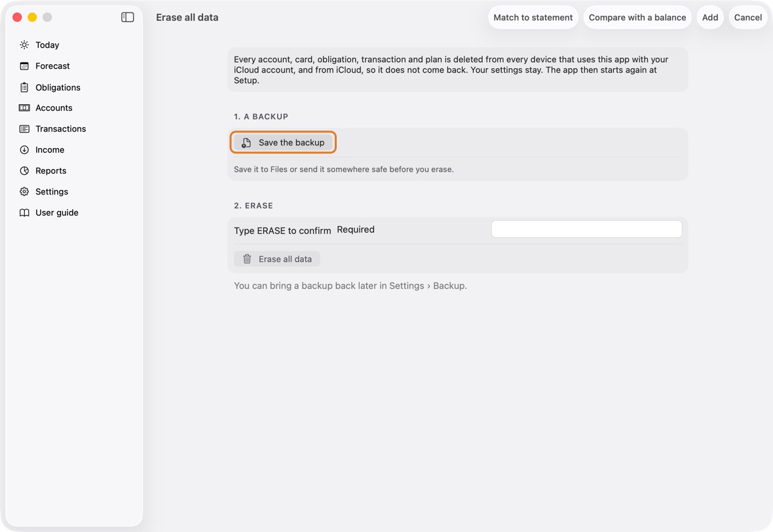
Task: Click the red close window button
Action: [17, 17]
